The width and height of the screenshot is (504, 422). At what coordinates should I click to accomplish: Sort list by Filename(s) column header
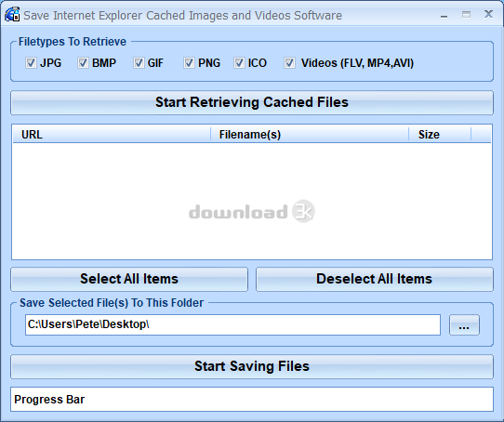[310, 135]
